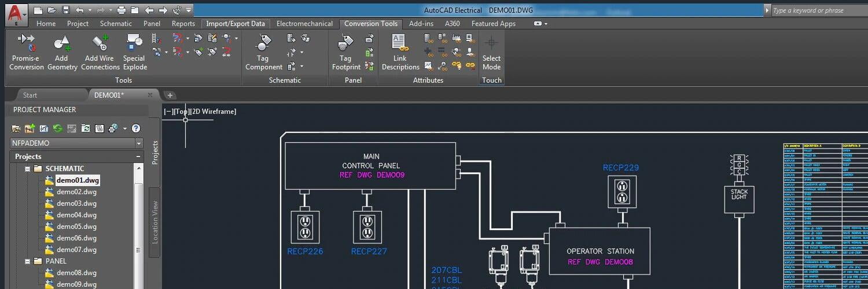Click the [Top] view control label

183,112
